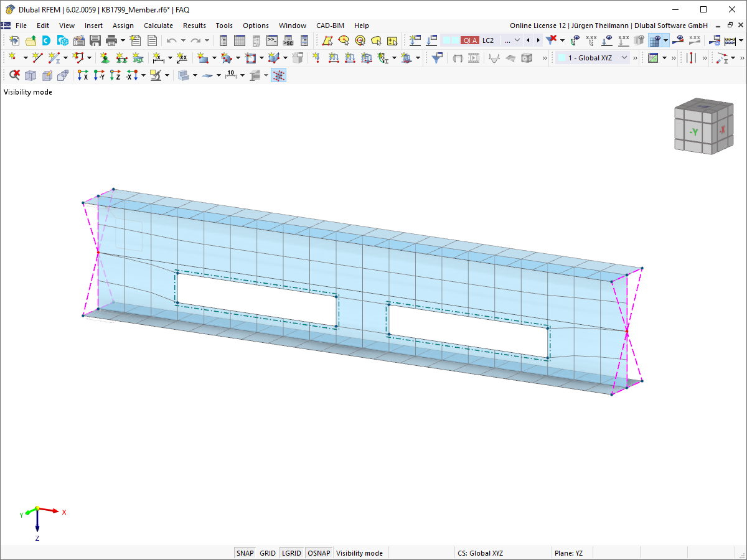Open the CAD-BIM menu
Viewport: 747px width, 560px height.
point(330,26)
